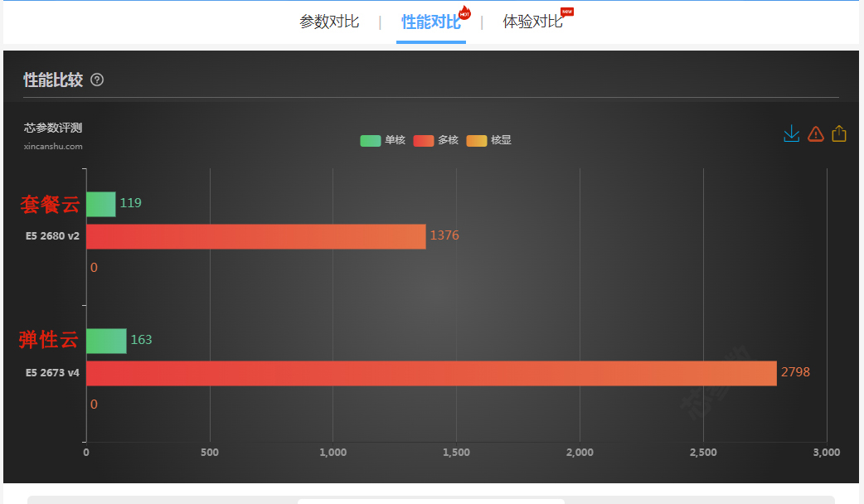864x504 pixels.
Task: Select the 性能对比 tab
Action: pos(430,22)
